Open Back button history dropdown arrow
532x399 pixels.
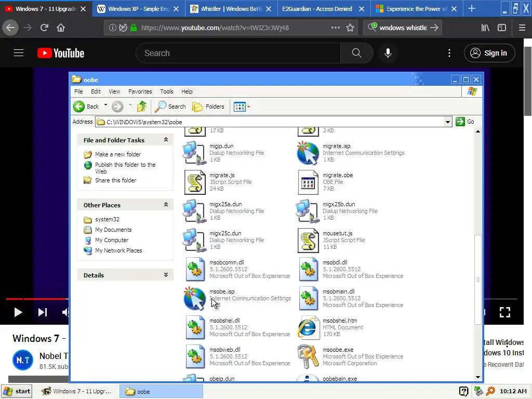pyautogui.click(x=105, y=105)
